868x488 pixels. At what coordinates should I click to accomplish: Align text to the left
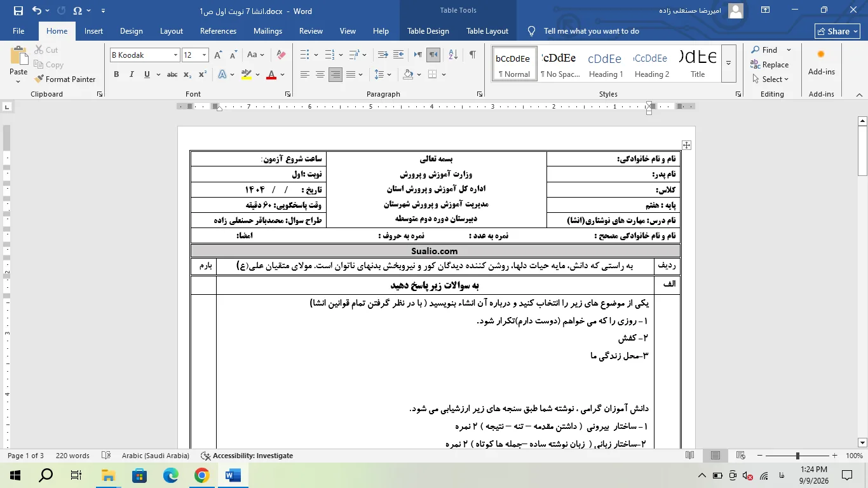pos(305,74)
